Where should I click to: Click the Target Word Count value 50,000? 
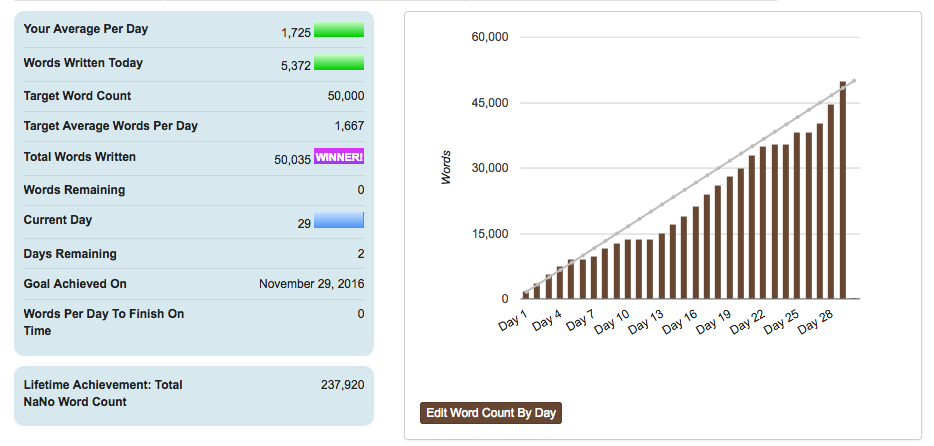coord(345,96)
